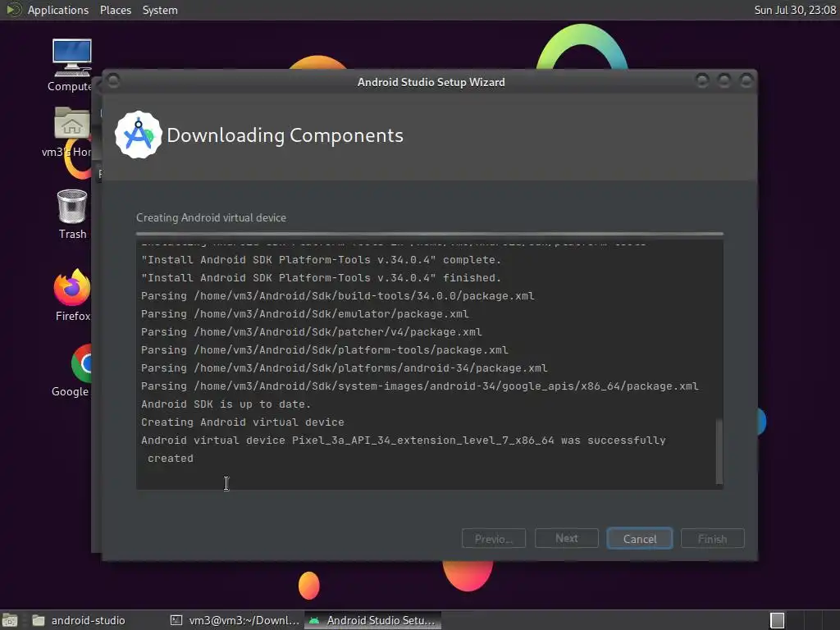The width and height of the screenshot is (840, 630).
Task: Open the Places menu
Action: [x=115, y=10]
